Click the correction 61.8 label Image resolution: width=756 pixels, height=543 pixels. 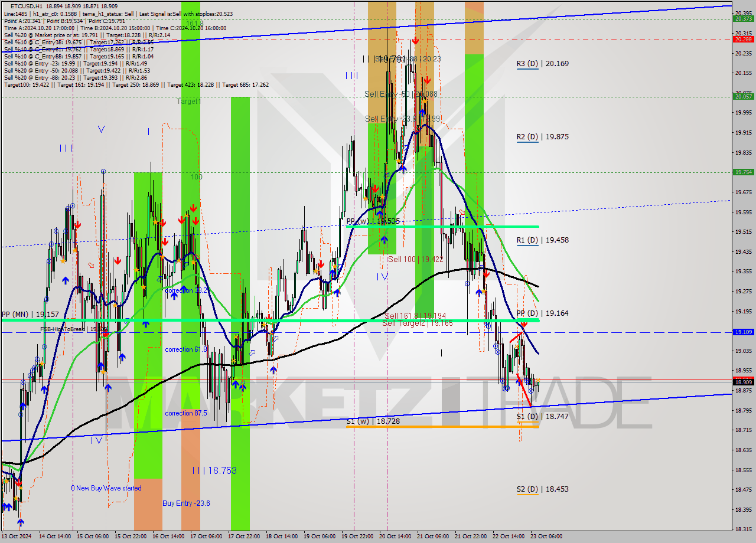pos(187,349)
